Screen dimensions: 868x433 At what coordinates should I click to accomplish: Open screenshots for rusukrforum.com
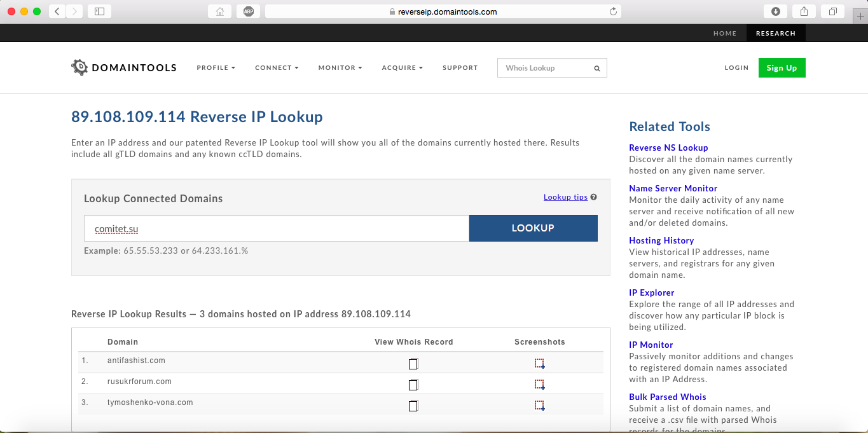(539, 384)
